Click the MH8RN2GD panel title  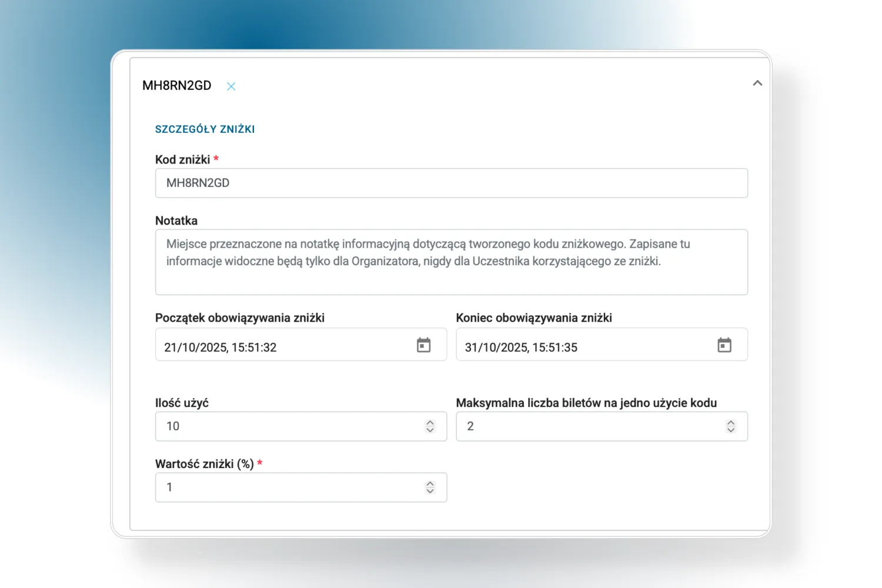pyautogui.click(x=176, y=85)
